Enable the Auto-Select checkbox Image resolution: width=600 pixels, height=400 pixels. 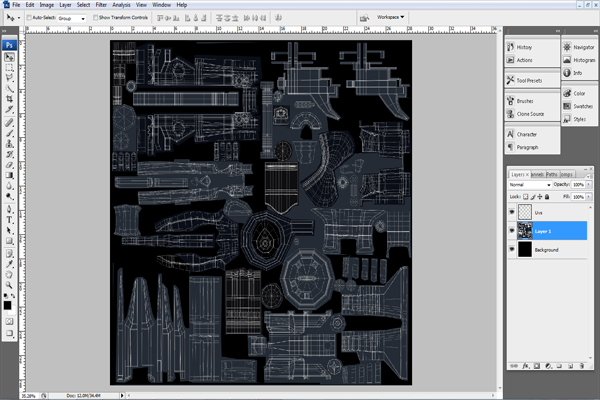coord(29,18)
